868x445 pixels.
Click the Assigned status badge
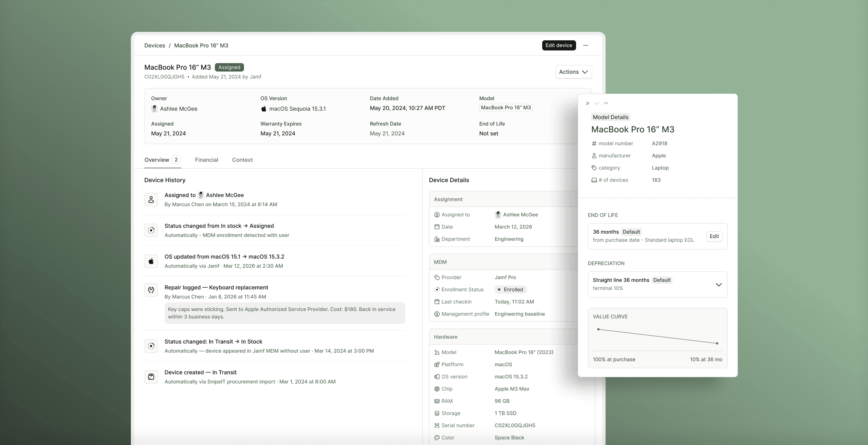[x=229, y=67]
